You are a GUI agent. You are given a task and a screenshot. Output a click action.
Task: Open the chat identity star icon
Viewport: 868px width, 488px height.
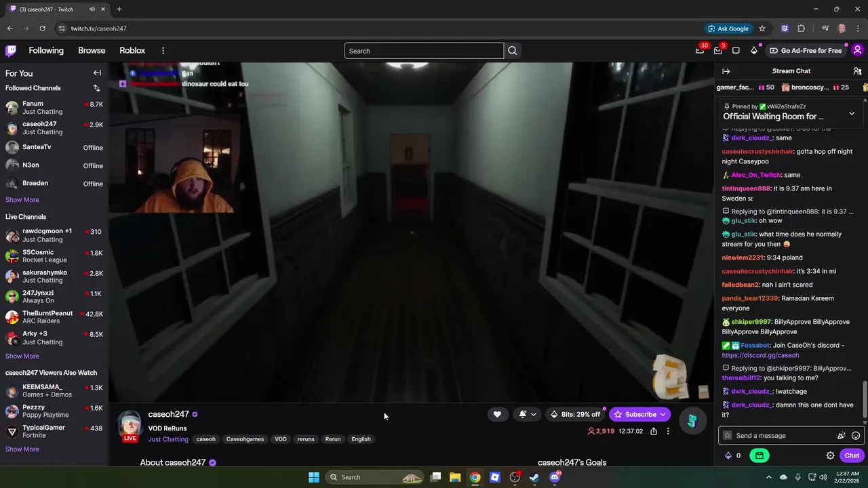(x=728, y=436)
